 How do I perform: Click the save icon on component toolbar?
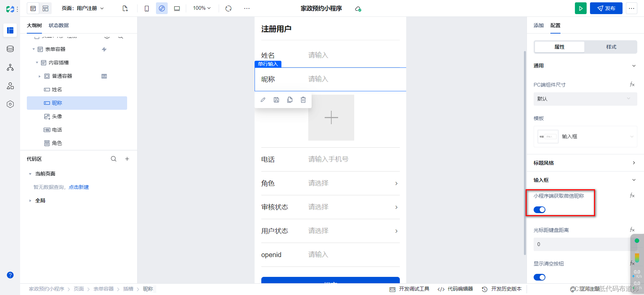click(276, 100)
